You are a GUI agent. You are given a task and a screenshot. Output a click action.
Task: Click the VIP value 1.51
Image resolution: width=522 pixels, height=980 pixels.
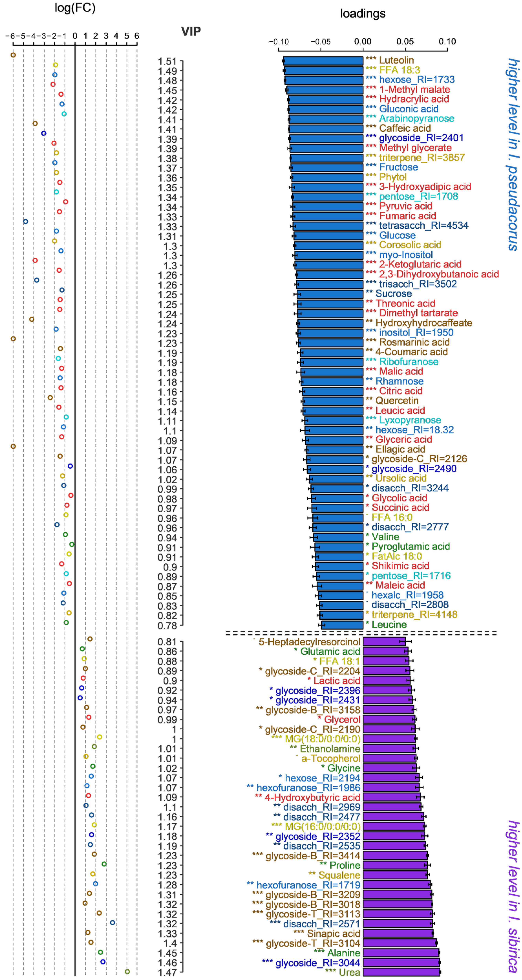[x=167, y=61]
